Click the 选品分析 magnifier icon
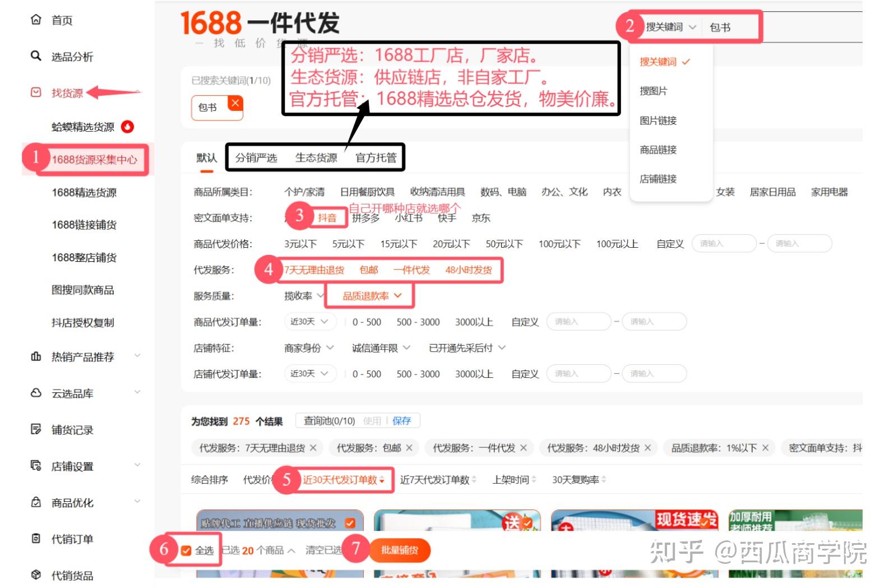 (x=36, y=56)
